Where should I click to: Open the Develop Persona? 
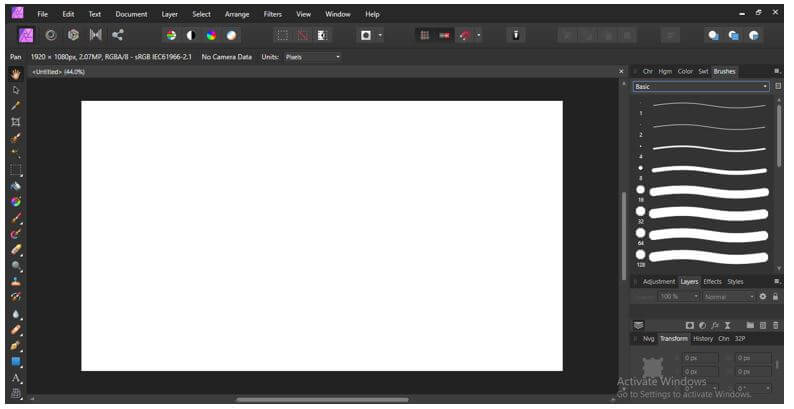tap(73, 35)
